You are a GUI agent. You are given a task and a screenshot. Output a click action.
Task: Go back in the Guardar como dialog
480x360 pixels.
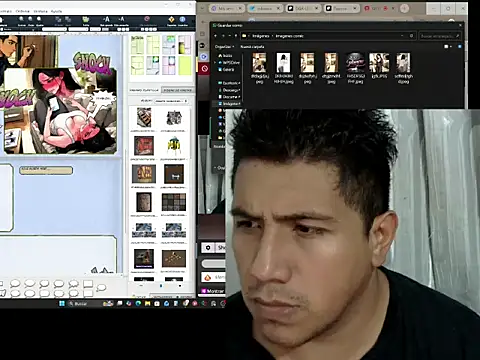coord(216,36)
